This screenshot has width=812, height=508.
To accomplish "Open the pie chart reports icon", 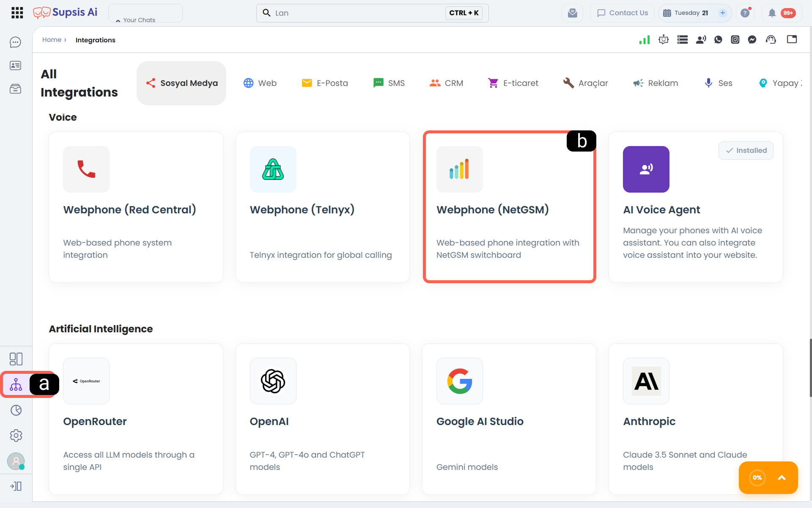I will [x=16, y=410].
